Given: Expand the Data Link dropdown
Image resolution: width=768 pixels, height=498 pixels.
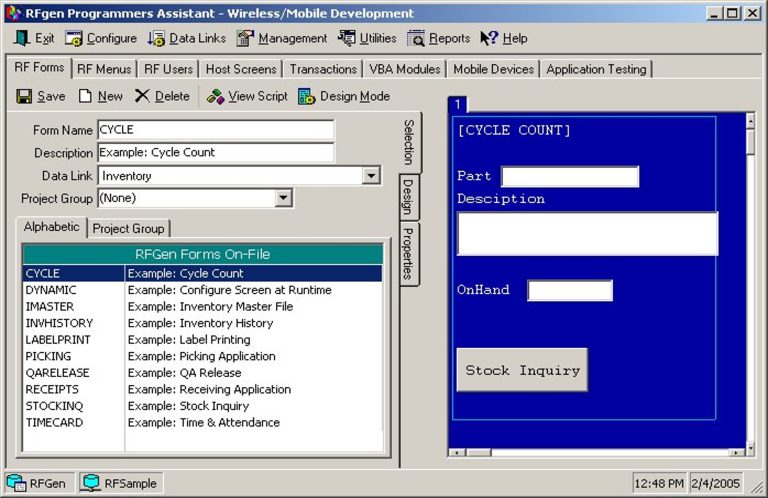Looking at the screenshot, I should 371,176.
